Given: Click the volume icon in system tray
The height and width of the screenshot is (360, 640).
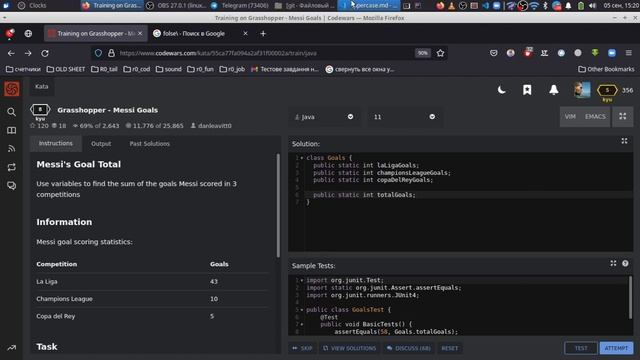Looking at the screenshot, I should (x=592, y=6).
